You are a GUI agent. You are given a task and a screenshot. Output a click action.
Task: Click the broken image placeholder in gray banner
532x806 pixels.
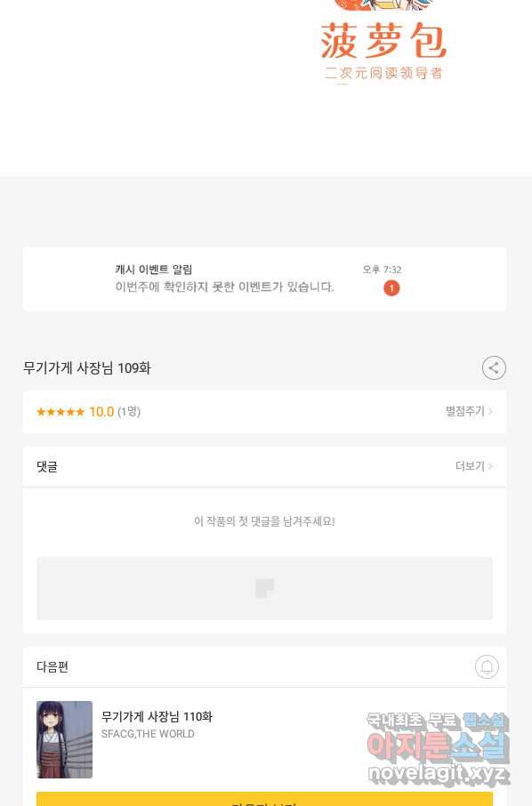click(265, 588)
